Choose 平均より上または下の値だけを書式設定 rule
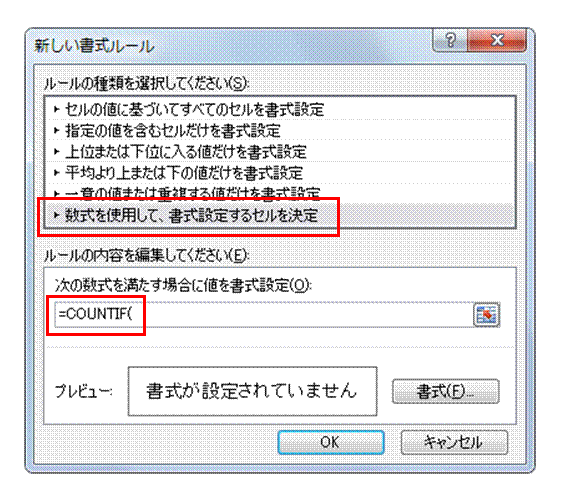This screenshot has width=567, height=503. [280, 173]
